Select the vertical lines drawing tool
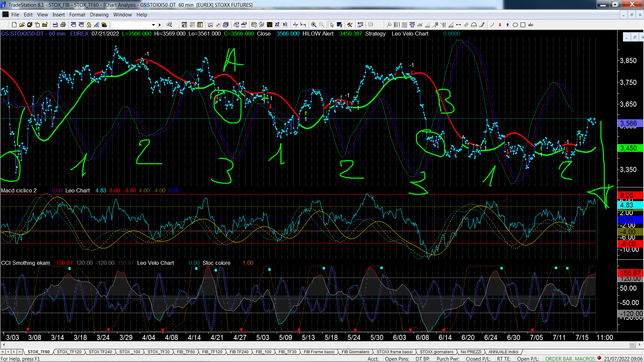Viewport: 644px width, 362px height. point(396,25)
